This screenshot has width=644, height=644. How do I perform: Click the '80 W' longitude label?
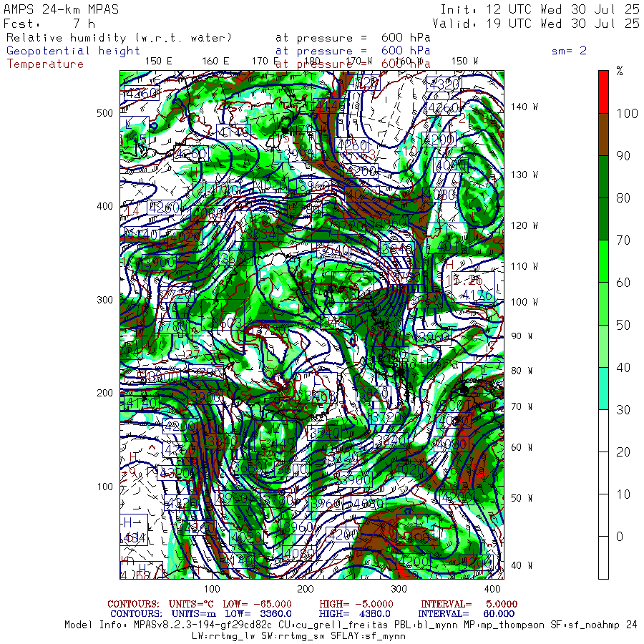click(522, 371)
